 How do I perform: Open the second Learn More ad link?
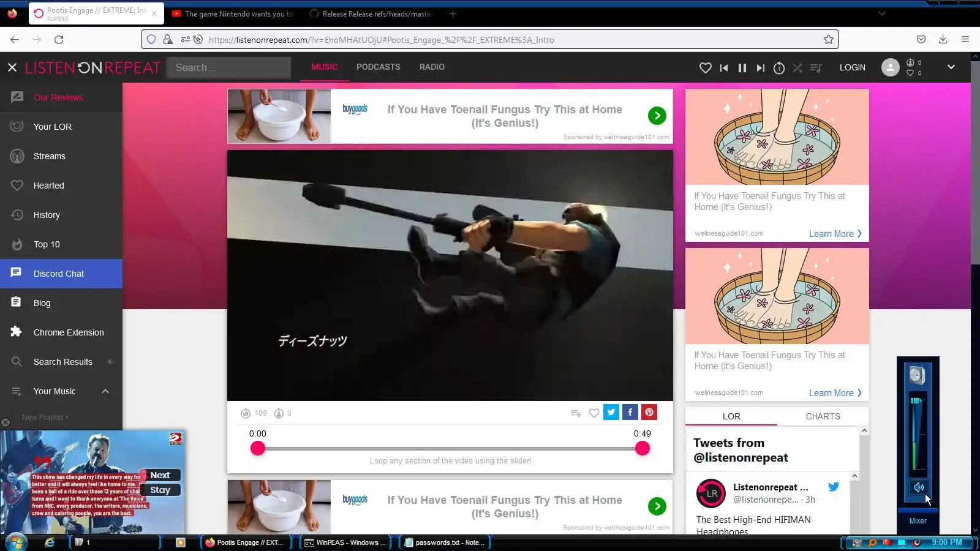(x=835, y=393)
